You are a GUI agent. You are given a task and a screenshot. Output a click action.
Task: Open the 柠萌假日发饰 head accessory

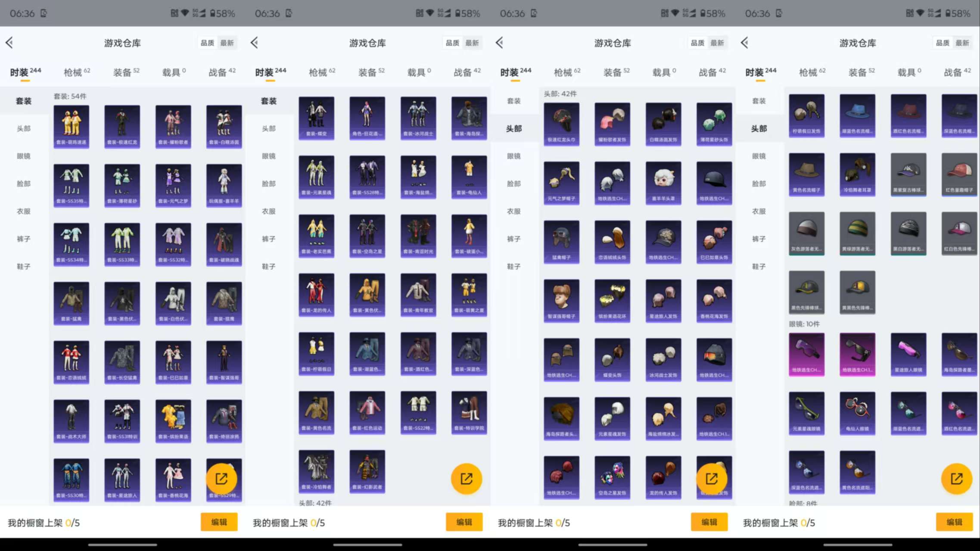click(x=806, y=115)
